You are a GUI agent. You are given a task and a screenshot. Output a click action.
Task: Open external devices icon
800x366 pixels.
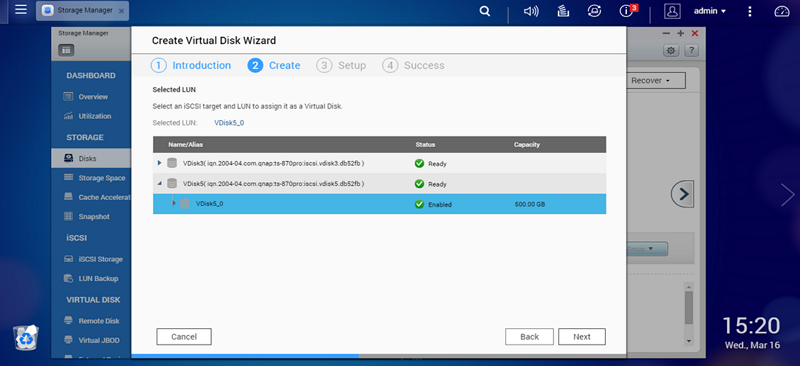point(594,11)
